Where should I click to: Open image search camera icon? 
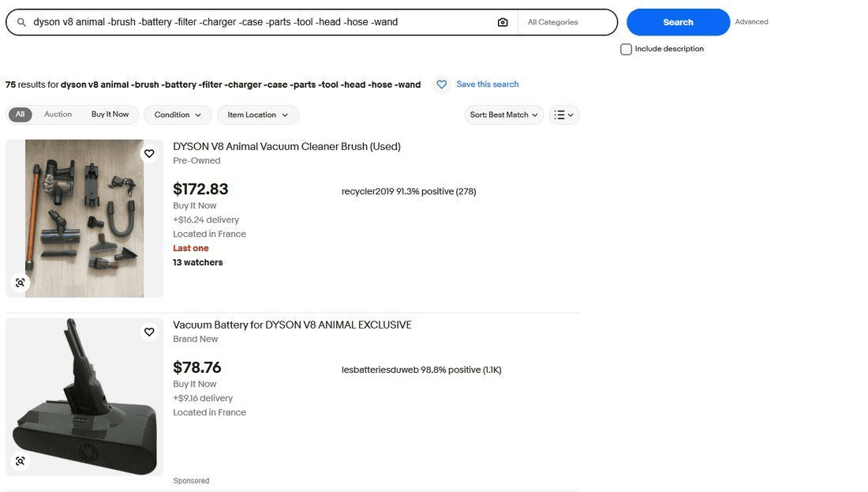click(503, 22)
